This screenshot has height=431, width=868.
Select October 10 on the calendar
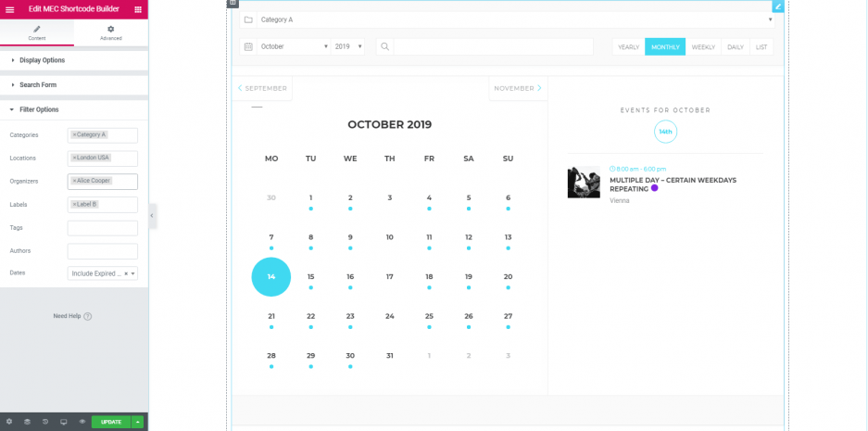coord(390,237)
